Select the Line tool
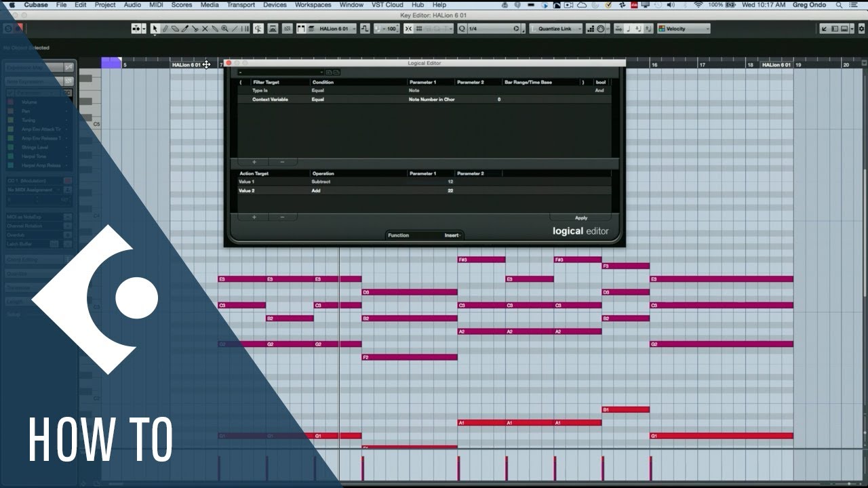 tap(234, 28)
